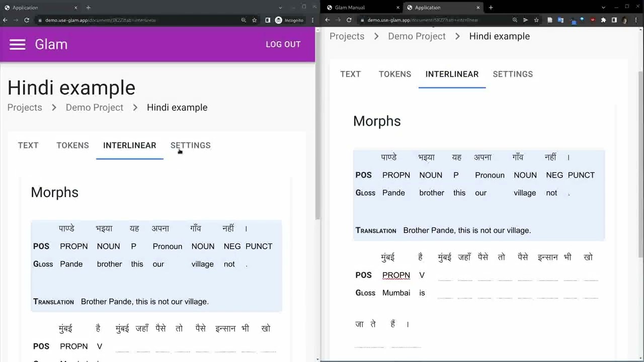Open a new tab in right browser window
The image size is (644, 362).
tap(491, 8)
